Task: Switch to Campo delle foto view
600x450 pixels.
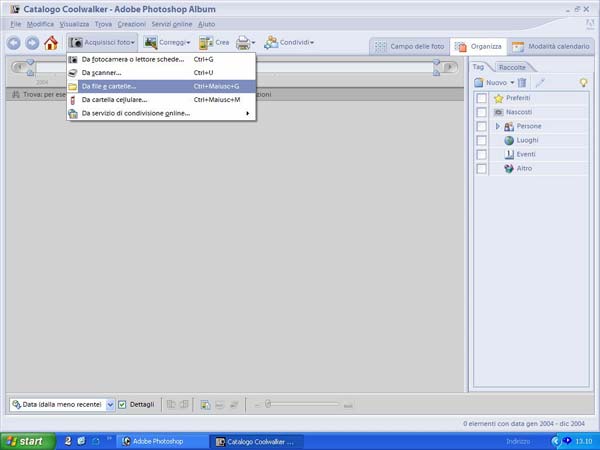Action: [409, 47]
